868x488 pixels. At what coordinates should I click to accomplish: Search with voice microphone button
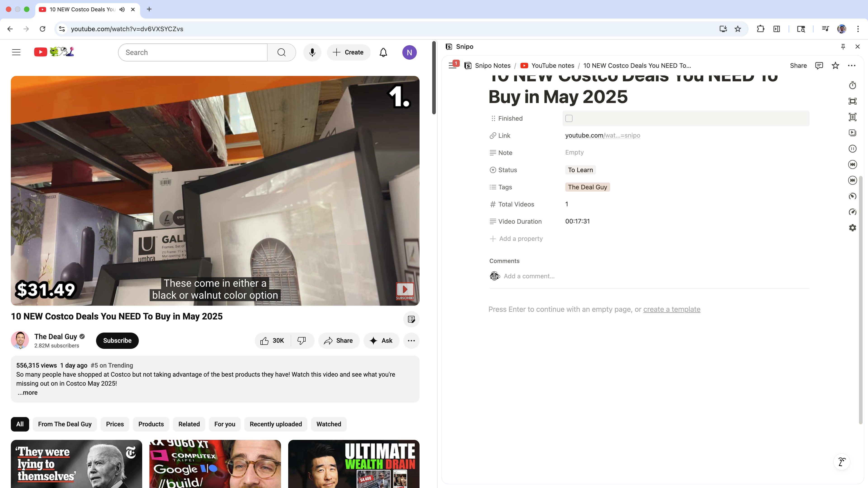(x=312, y=52)
